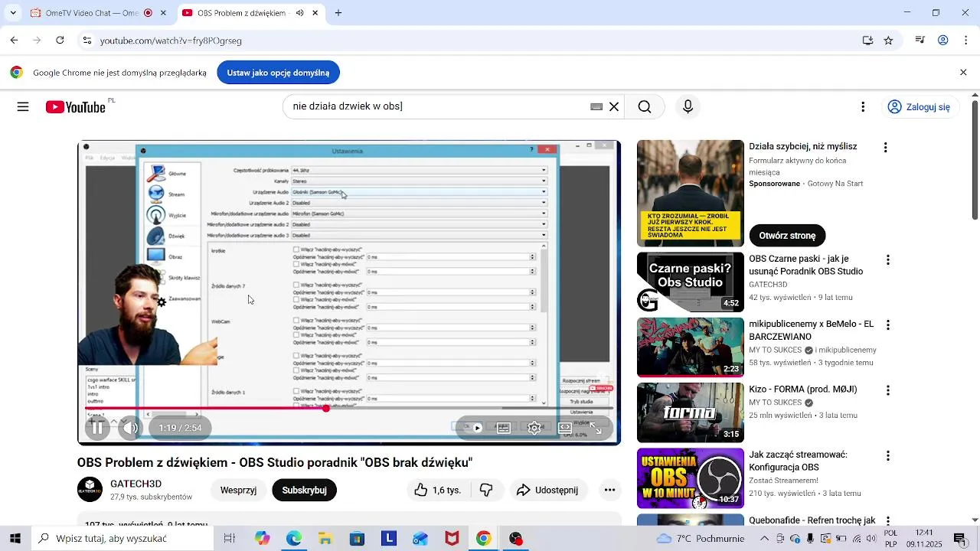Image resolution: width=980 pixels, height=551 pixels.
Task: Bookmark this page with the star
Action: 888,41
